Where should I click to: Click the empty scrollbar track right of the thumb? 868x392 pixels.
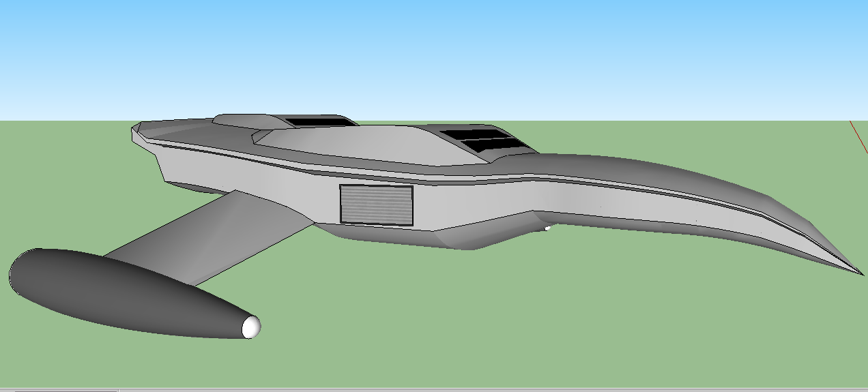478,390
